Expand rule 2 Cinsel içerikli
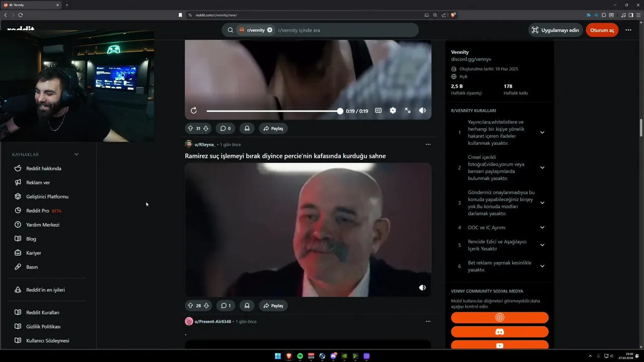644x362 pixels. point(542,167)
